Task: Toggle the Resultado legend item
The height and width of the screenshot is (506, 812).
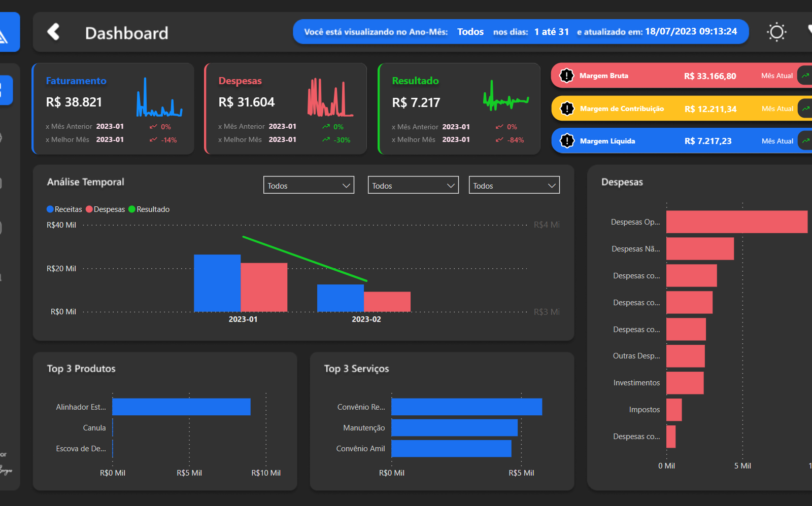Action: (149, 209)
